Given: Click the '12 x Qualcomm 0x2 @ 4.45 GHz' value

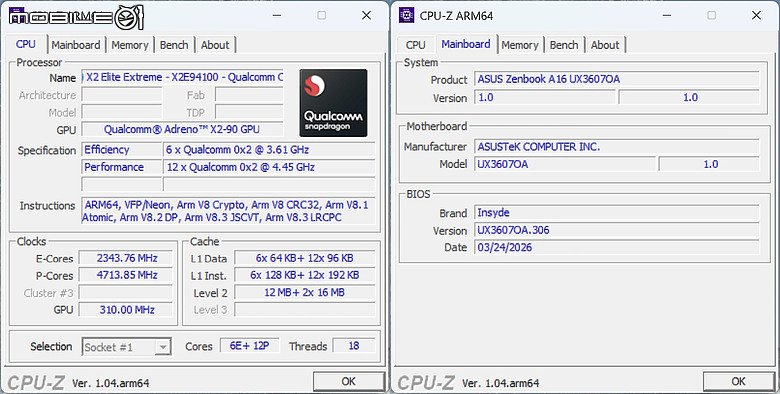Looking at the screenshot, I should (x=269, y=167).
